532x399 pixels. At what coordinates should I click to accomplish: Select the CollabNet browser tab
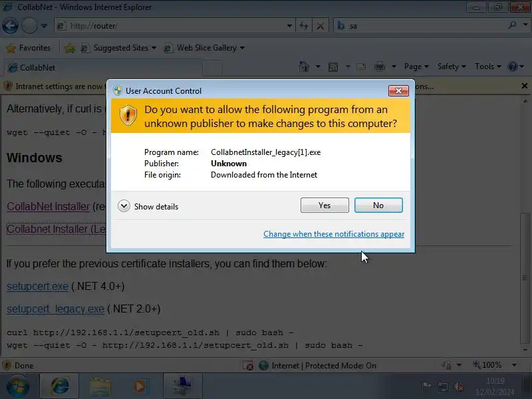pos(104,68)
